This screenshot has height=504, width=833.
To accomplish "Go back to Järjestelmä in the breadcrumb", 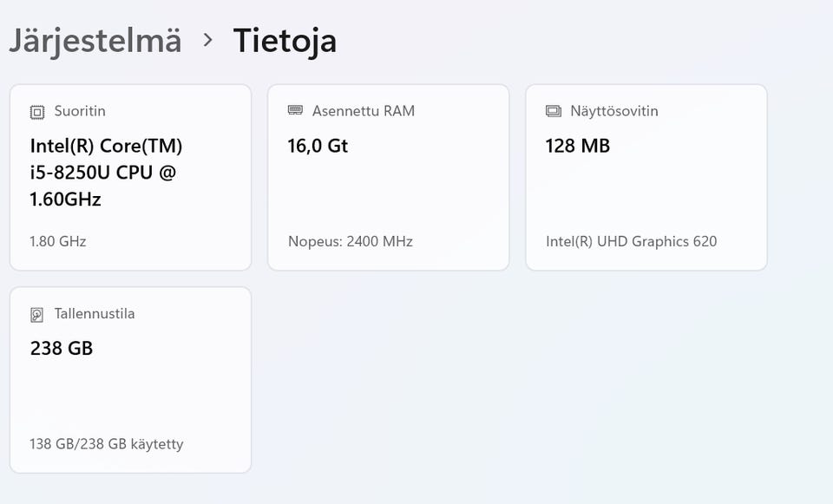I will coord(95,41).
